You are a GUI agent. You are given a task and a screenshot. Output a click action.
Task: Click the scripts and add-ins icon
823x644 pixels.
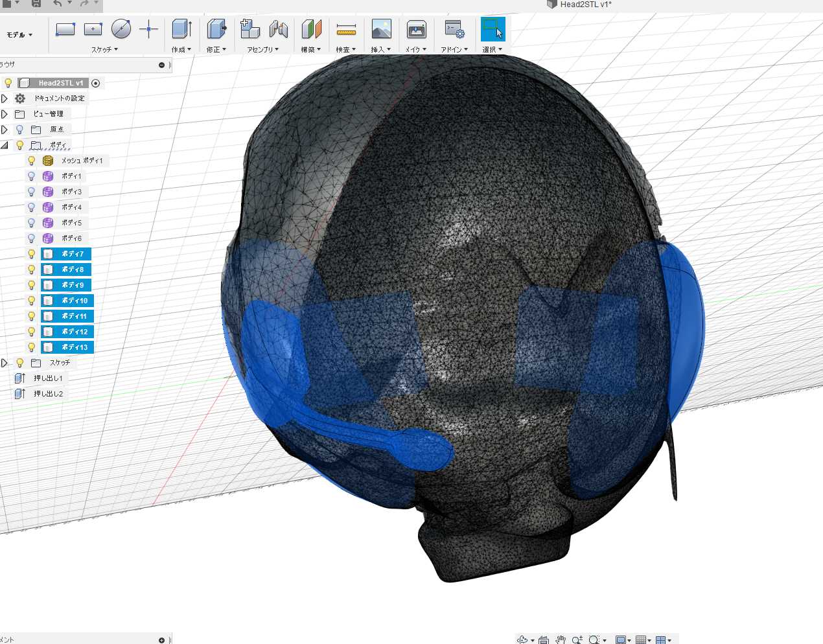click(x=454, y=29)
